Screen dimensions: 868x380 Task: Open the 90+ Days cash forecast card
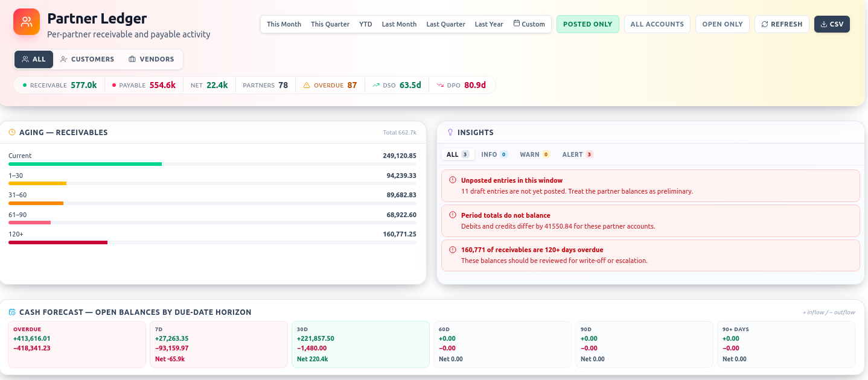[x=787, y=344]
